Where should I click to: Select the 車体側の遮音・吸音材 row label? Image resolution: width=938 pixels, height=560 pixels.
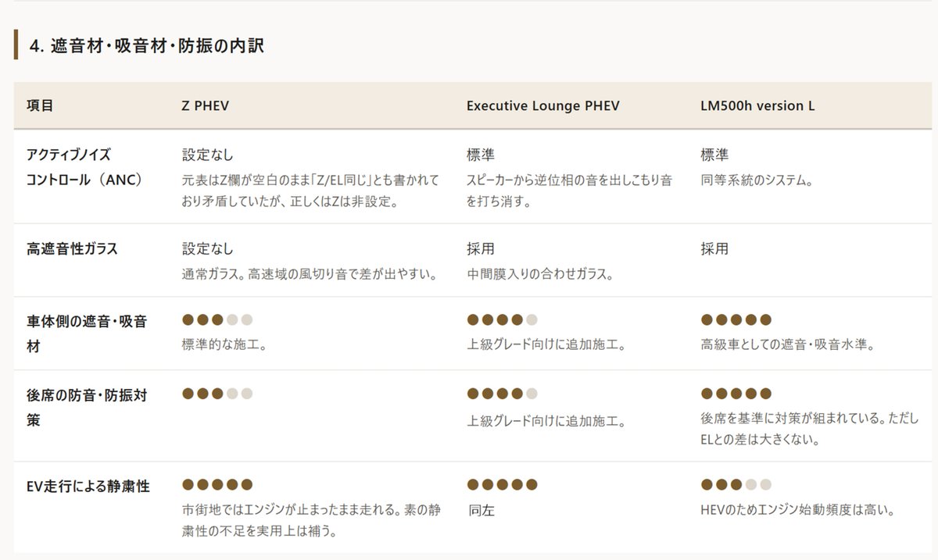coord(87,334)
